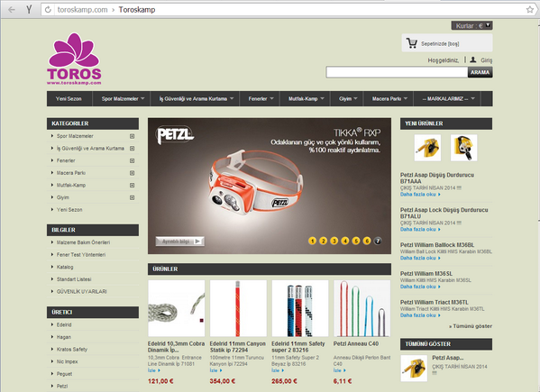
Task: Click the user icon beside Giriş
Action: point(473,59)
